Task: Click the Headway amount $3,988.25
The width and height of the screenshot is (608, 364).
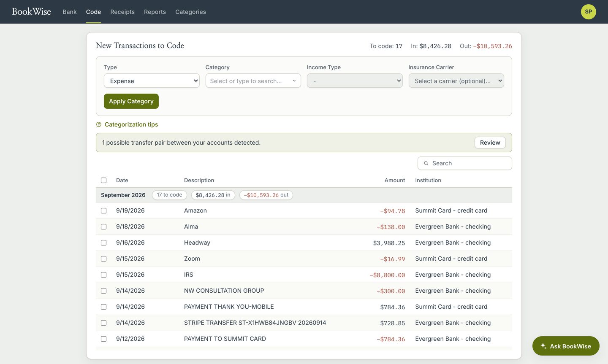Action: pyautogui.click(x=389, y=243)
